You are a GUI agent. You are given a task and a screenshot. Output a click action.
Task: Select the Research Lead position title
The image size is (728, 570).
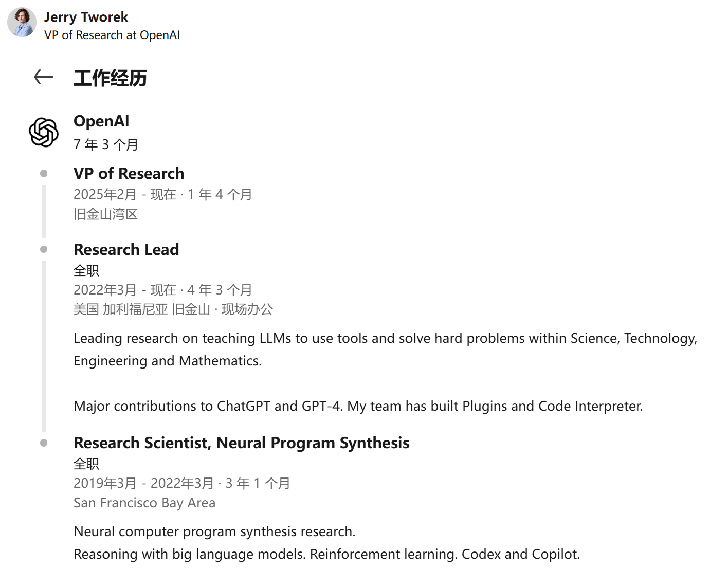tap(126, 250)
